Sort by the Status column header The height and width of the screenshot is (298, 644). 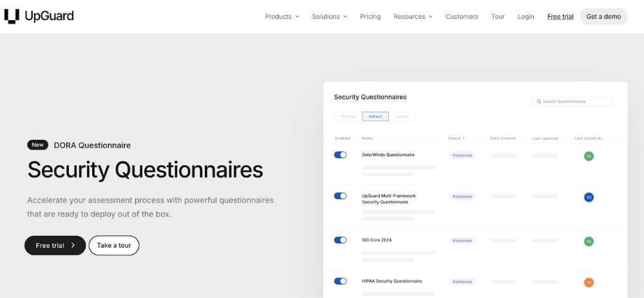click(x=457, y=138)
